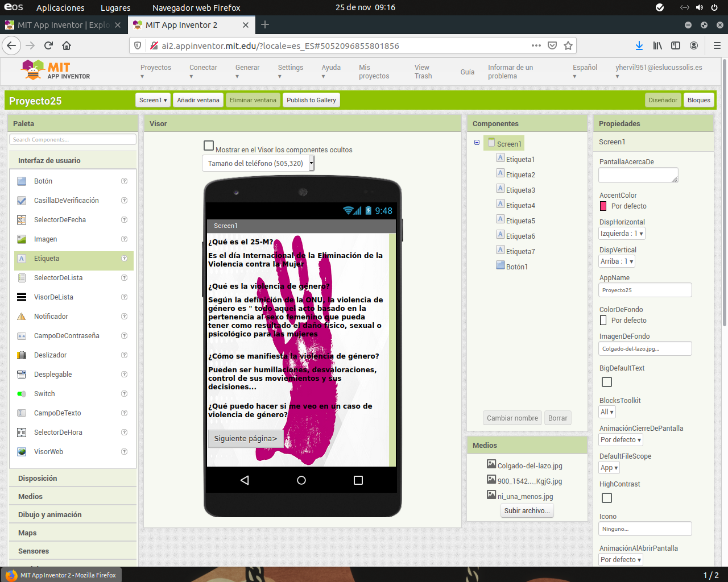Select the SelectorDeLista palette icon

[x=22, y=278]
